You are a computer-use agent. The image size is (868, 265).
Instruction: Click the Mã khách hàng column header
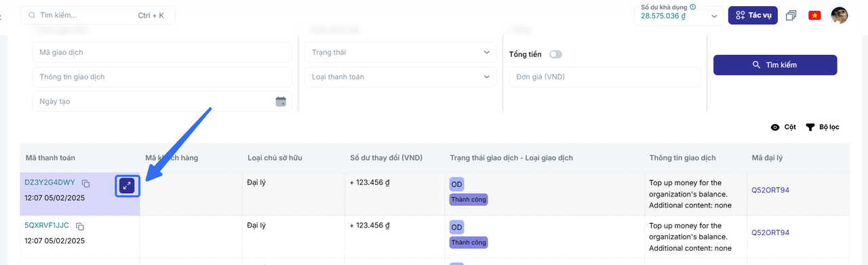[x=172, y=158]
